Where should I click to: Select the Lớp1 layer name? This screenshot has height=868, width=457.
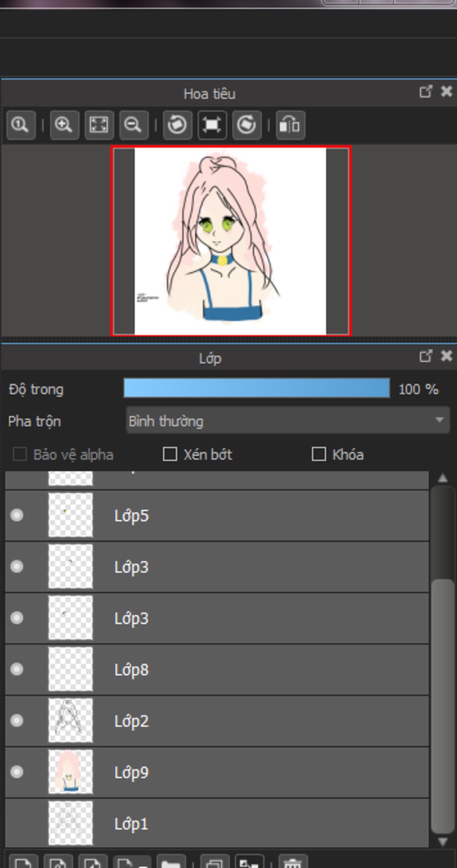tap(131, 824)
